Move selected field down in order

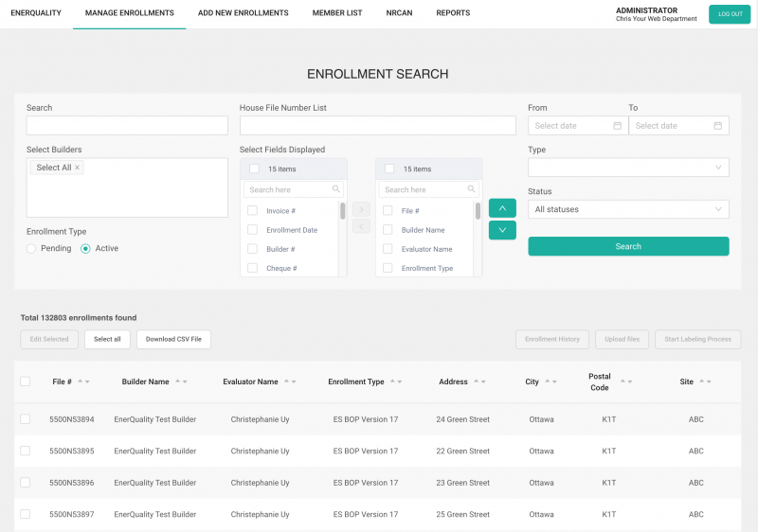click(502, 230)
